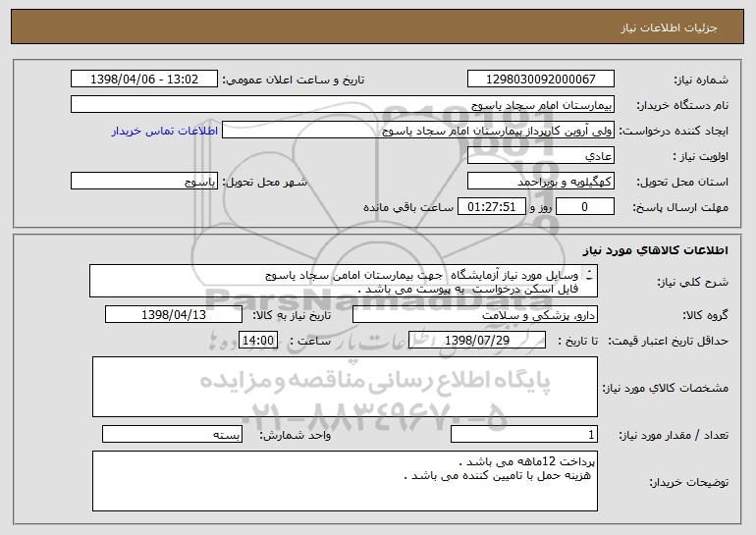Click the label تاریخ نیاز به کالا
The height and width of the screenshot is (535, 756).
point(292,315)
